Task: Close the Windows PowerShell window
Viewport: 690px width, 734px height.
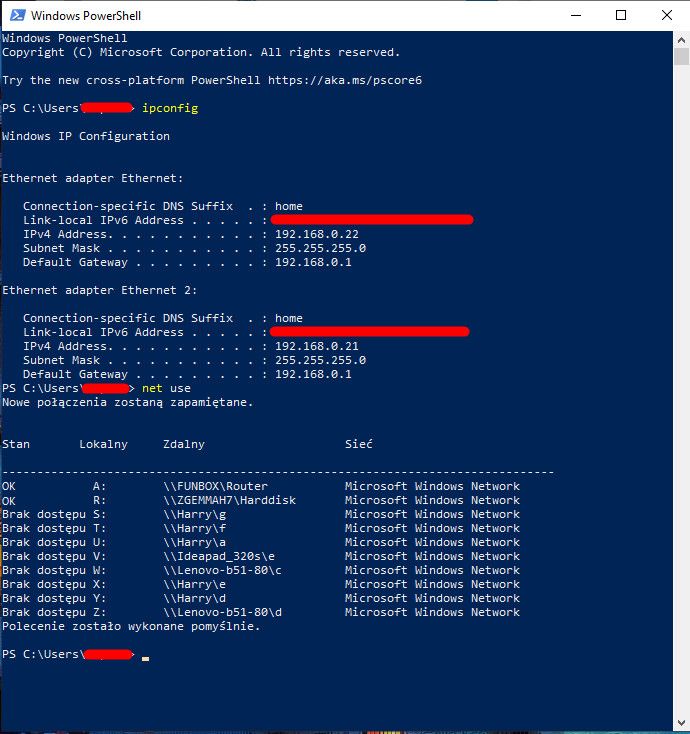Action: click(667, 15)
